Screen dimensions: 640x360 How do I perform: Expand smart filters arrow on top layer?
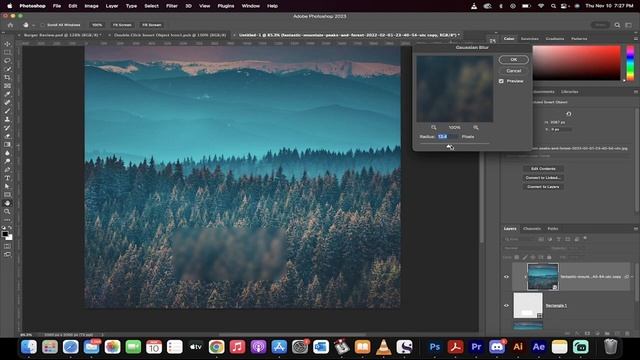[632, 277]
